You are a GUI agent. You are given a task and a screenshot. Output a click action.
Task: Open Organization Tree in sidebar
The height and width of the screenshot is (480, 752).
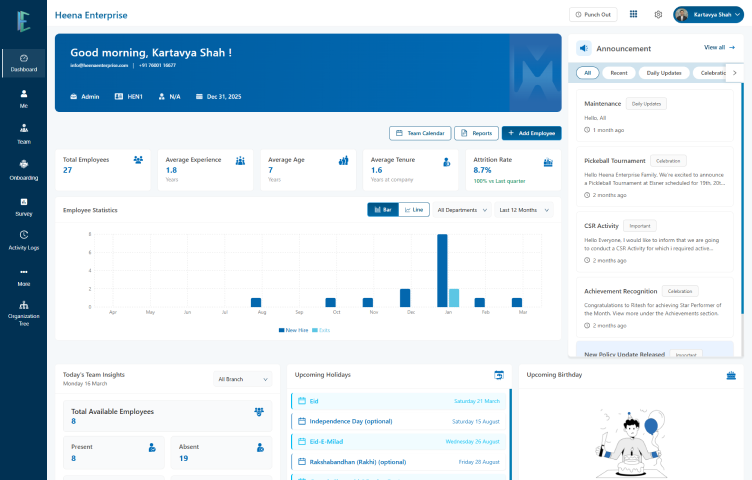pos(24,310)
